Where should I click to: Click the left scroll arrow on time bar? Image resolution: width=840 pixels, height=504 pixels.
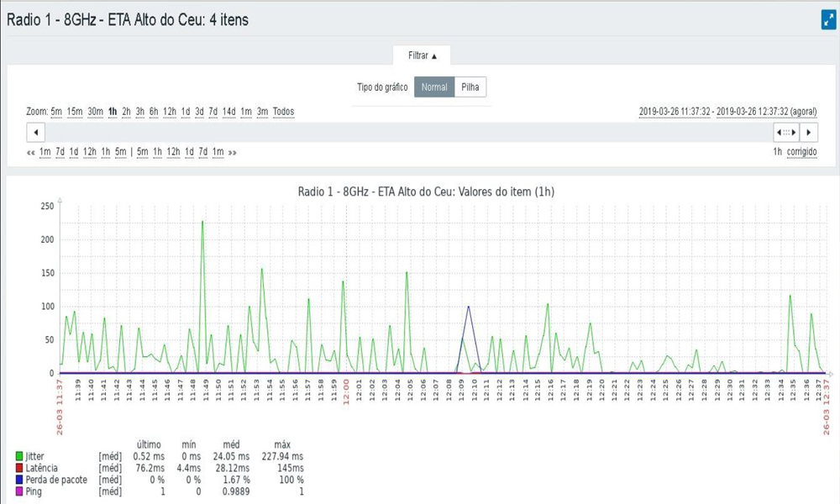(36, 133)
